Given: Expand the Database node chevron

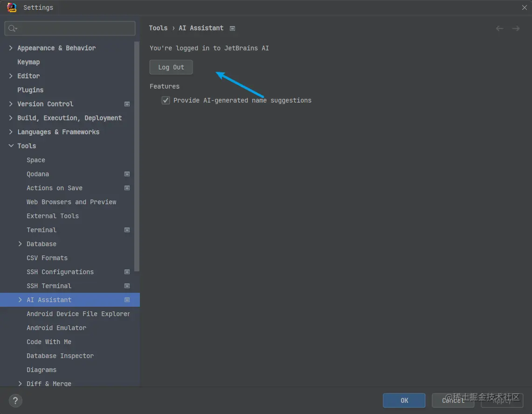Looking at the screenshot, I should click(x=20, y=244).
